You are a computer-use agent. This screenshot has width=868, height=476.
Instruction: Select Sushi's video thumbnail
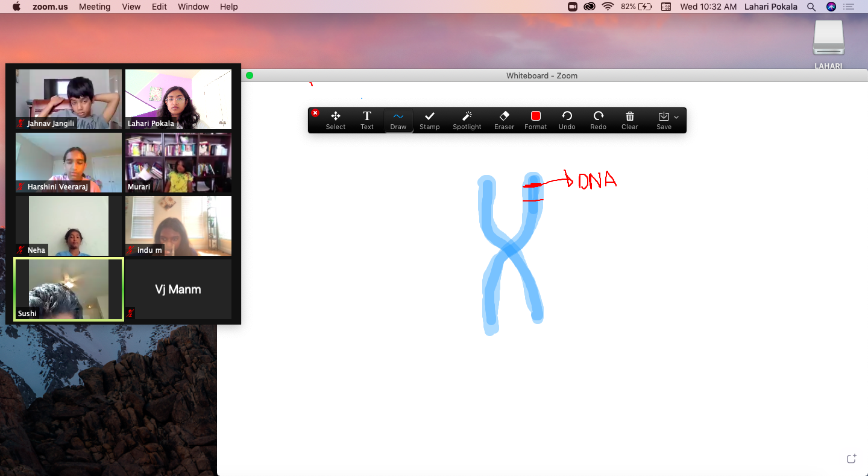click(x=69, y=289)
